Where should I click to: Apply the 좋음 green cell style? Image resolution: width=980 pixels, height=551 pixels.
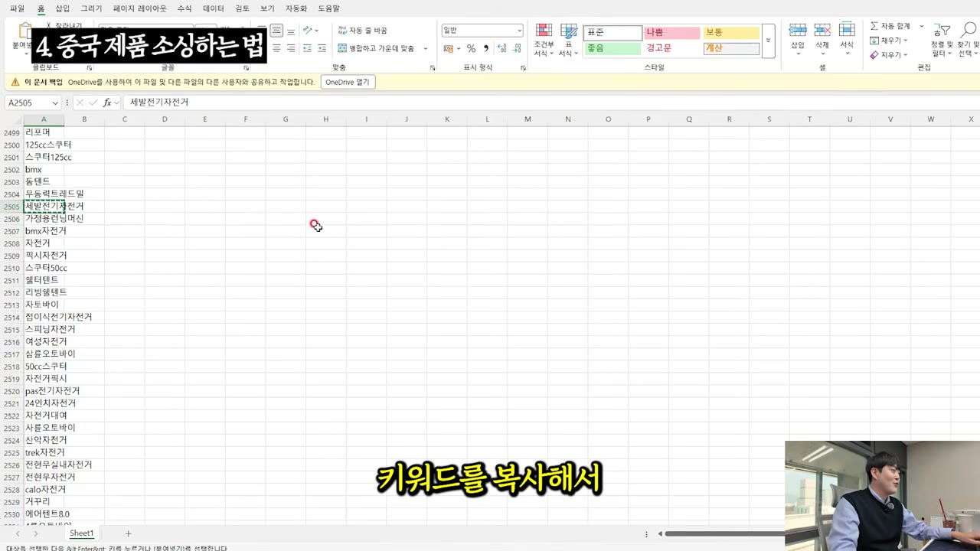tap(612, 48)
